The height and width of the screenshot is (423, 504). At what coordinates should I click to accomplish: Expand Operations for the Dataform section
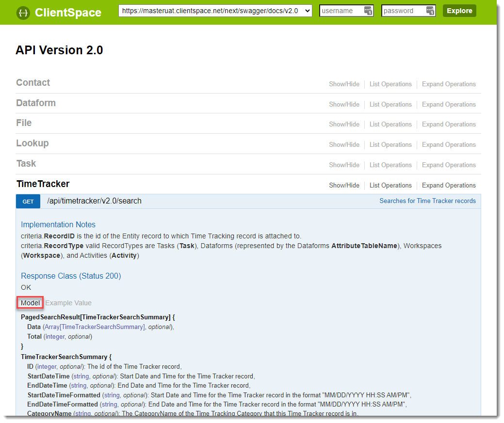click(x=449, y=105)
